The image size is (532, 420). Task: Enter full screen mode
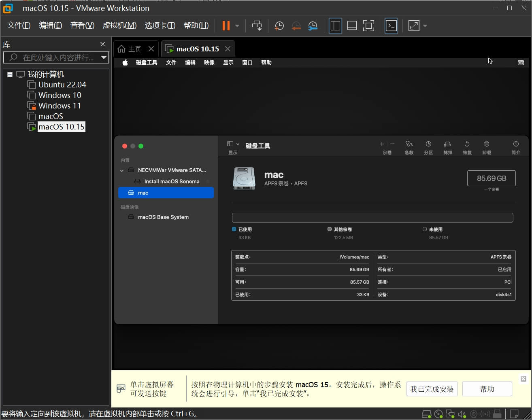pos(368,26)
